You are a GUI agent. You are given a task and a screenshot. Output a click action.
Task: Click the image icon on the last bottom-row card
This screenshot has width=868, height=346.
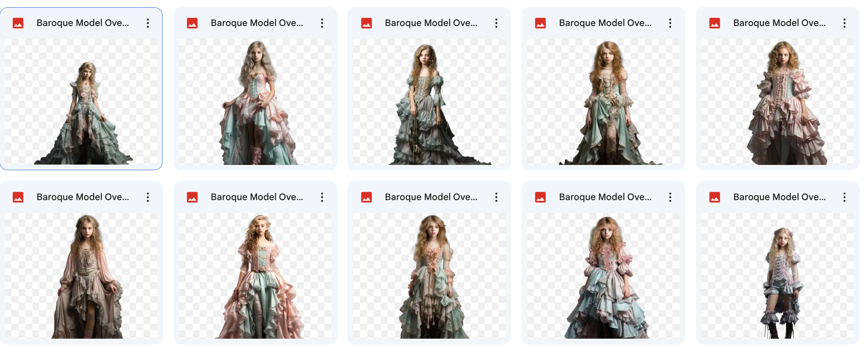point(715,197)
